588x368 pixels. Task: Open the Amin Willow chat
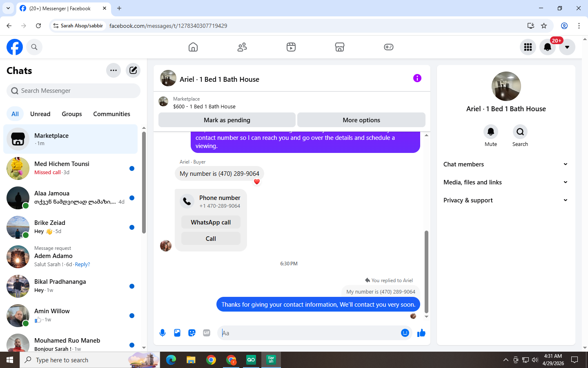coord(70,316)
